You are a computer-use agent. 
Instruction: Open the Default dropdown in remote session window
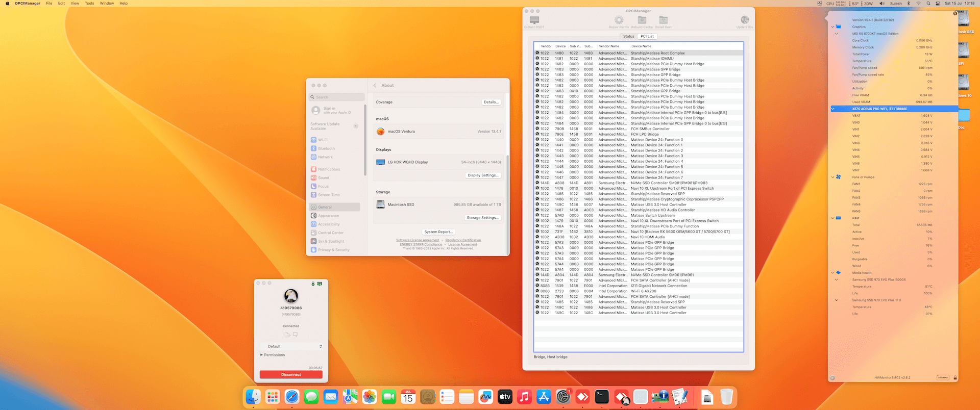pyautogui.click(x=291, y=346)
